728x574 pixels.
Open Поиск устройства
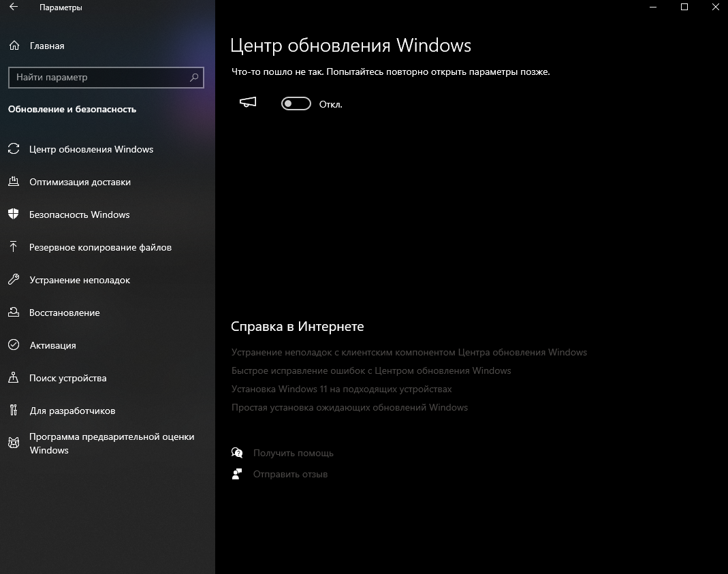68,378
